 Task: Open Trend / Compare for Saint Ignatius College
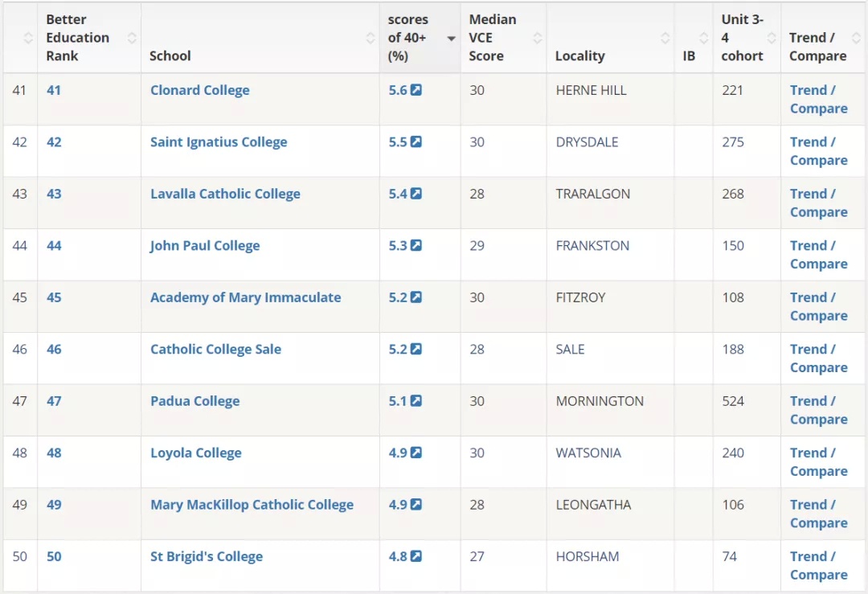pos(819,151)
